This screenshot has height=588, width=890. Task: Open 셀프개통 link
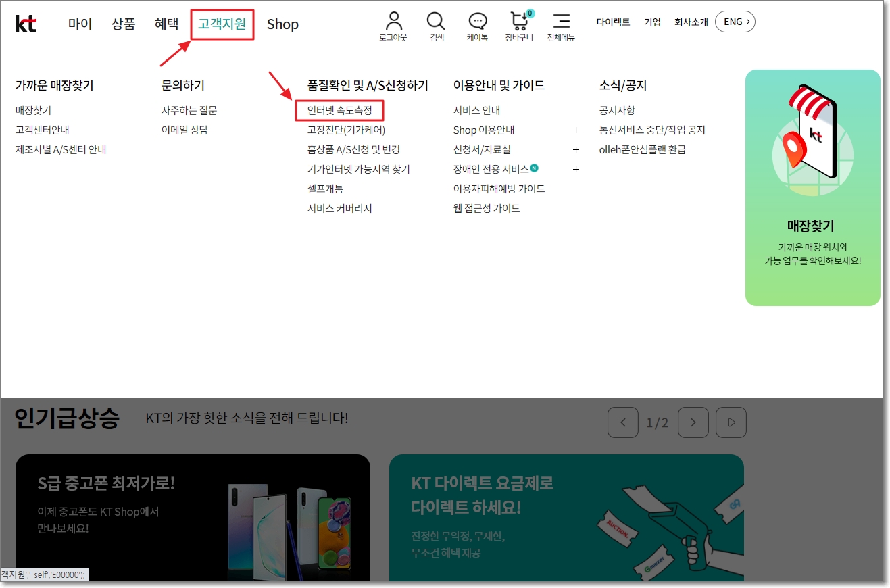point(325,189)
